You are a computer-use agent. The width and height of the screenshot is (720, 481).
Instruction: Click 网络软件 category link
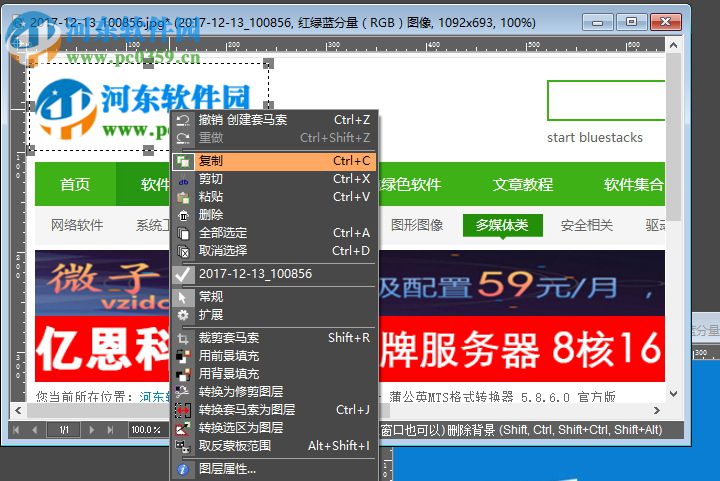click(x=77, y=225)
